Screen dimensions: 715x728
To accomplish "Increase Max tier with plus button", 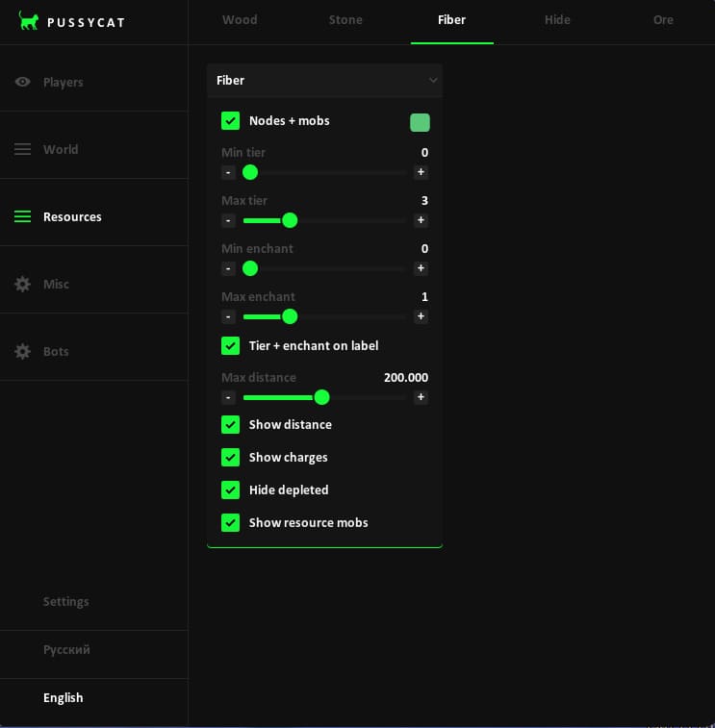I will point(421,220).
